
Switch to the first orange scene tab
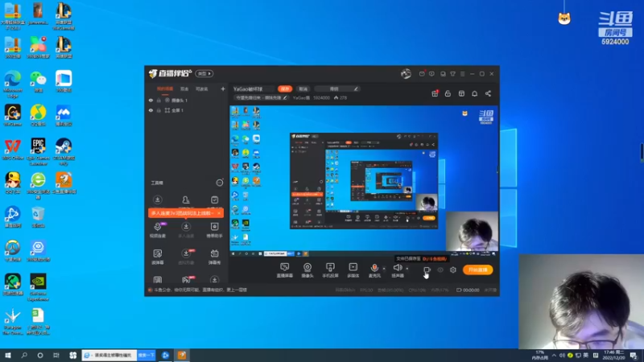[x=165, y=88]
